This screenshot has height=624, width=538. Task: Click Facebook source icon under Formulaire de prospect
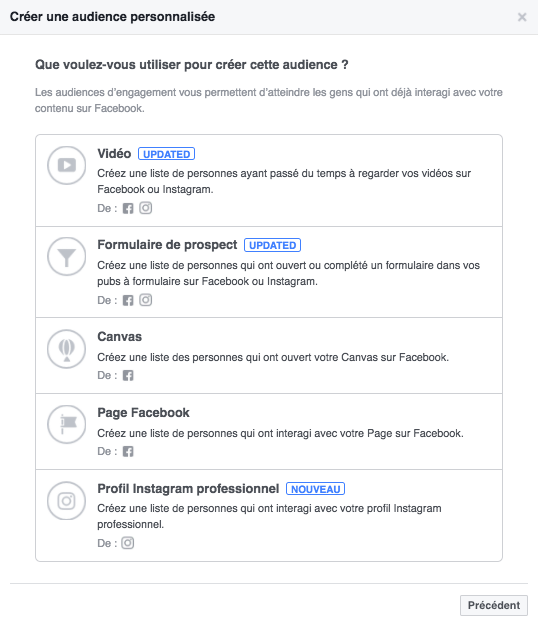pyautogui.click(x=128, y=300)
